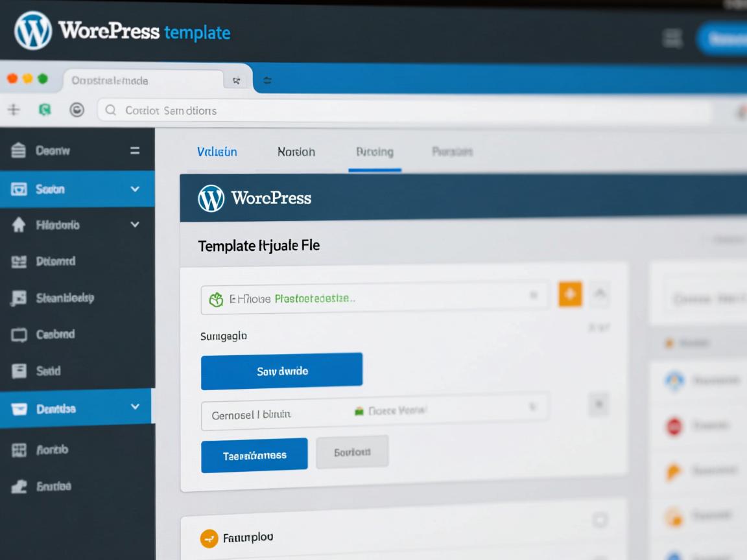Click the Deonw sidebar icon
The height and width of the screenshot is (560, 747).
coord(19,150)
